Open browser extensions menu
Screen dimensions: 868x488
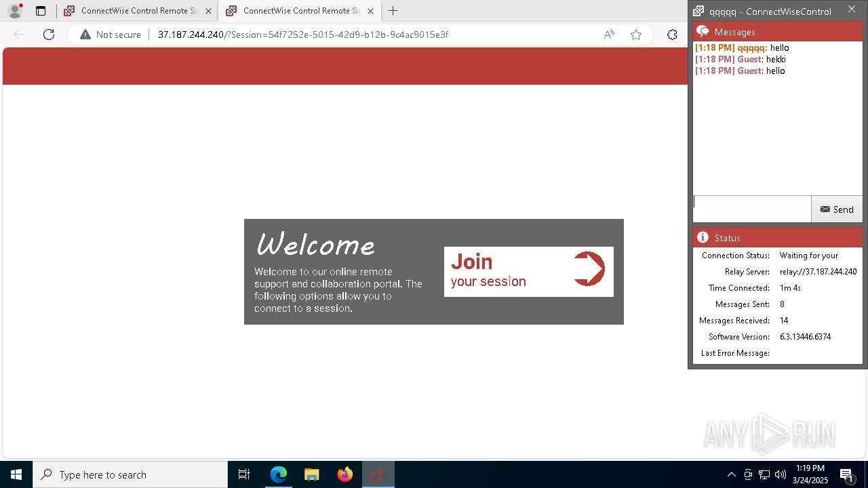(x=672, y=35)
